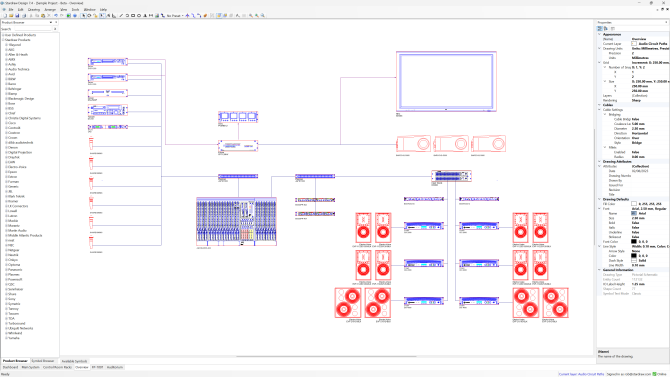
Task: Click the Current Layer color swatch
Action: [x=634, y=44]
